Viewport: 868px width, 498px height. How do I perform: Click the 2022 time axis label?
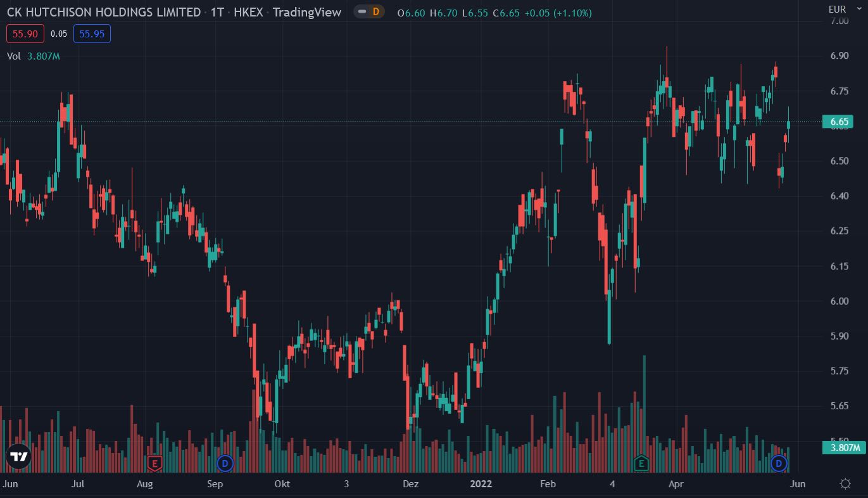point(481,484)
